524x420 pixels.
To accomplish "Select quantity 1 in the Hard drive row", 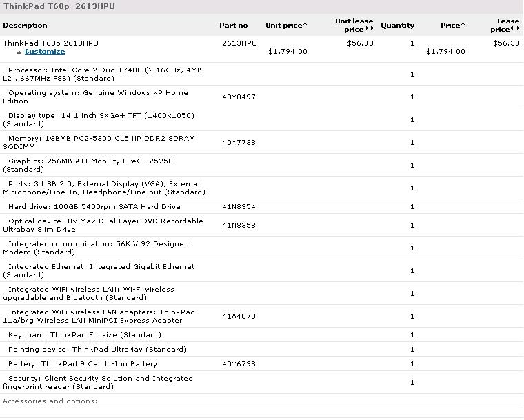I will coord(412,207).
